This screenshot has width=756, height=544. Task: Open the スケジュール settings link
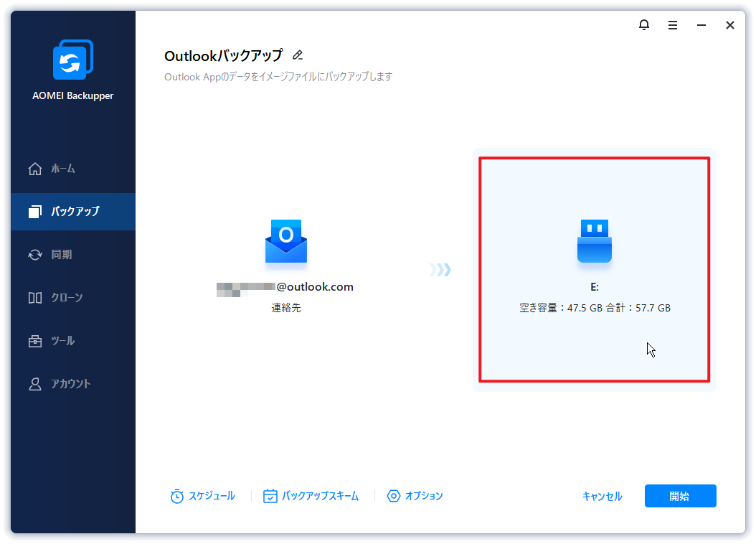pyautogui.click(x=203, y=496)
